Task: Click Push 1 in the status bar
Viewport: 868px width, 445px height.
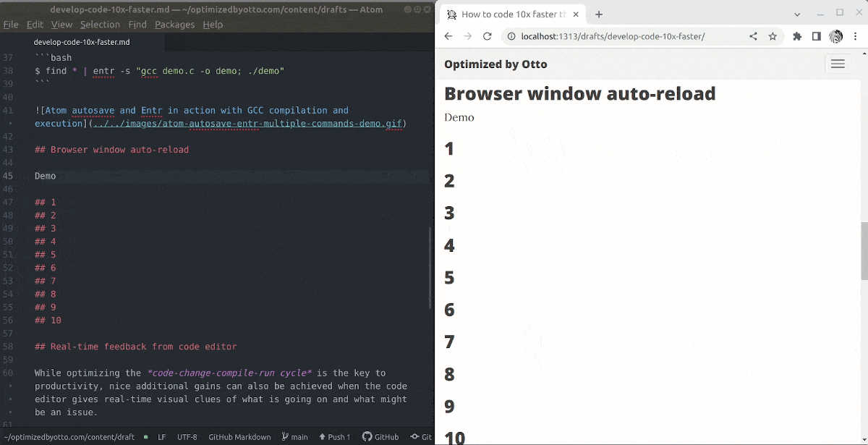Action: click(334, 437)
